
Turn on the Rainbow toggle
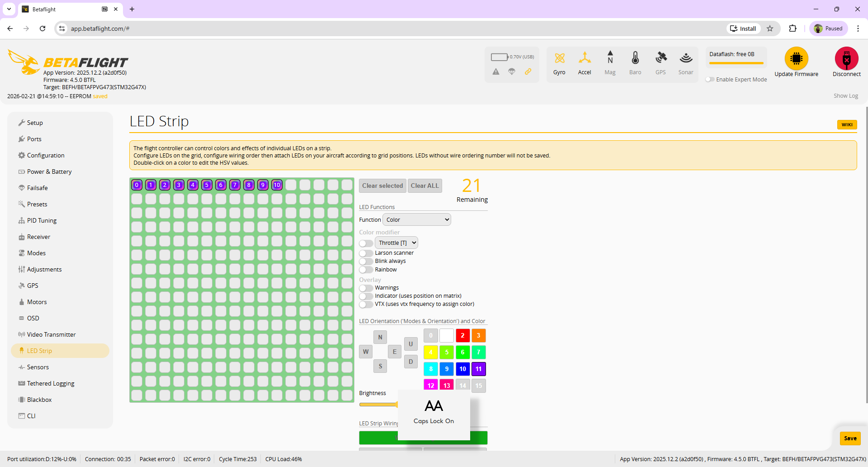coord(366,270)
